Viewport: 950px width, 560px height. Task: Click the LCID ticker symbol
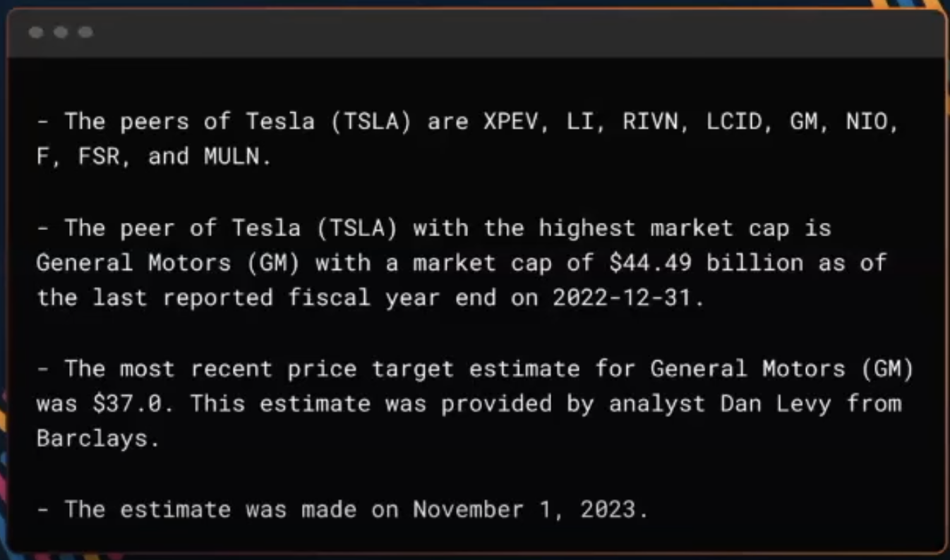(734, 121)
